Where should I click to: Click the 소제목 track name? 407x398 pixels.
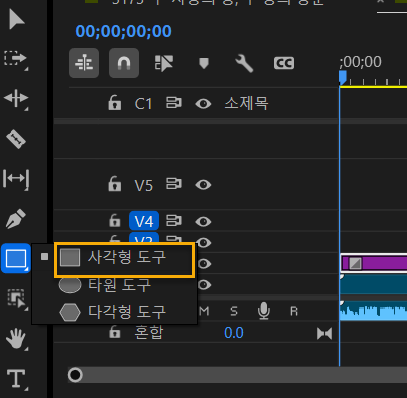click(x=246, y=103)
